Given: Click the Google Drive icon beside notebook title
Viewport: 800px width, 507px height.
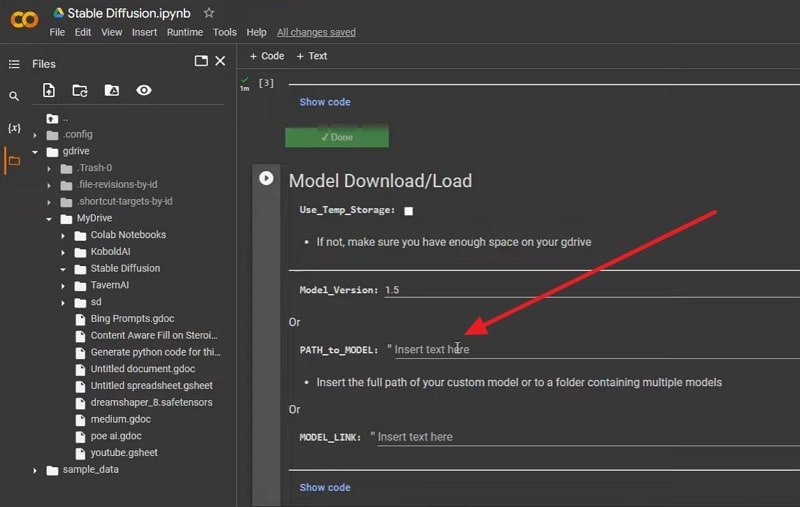Looking at the screenshot, I should (58, 13).
